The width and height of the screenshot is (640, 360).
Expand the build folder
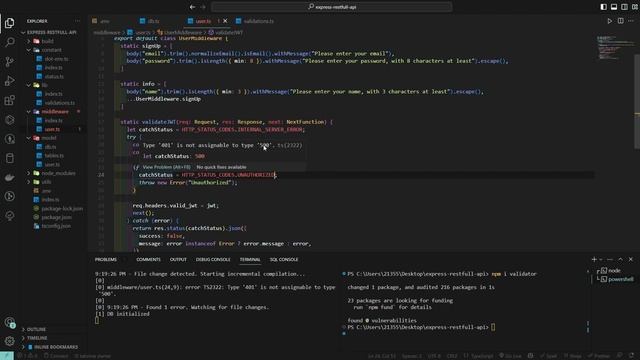(48, 41)
